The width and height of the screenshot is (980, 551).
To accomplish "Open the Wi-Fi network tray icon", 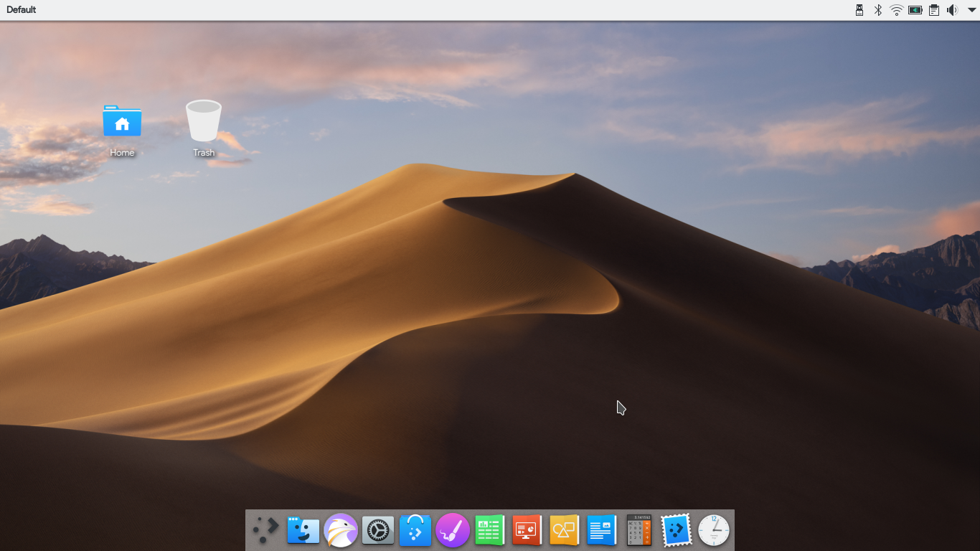I will click(896, 10).
